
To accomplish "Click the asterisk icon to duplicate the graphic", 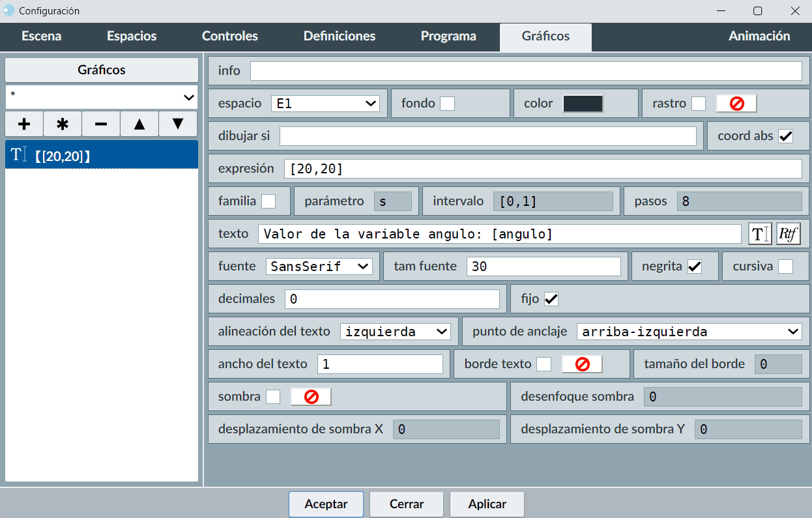I will click(x=63, y=124).
